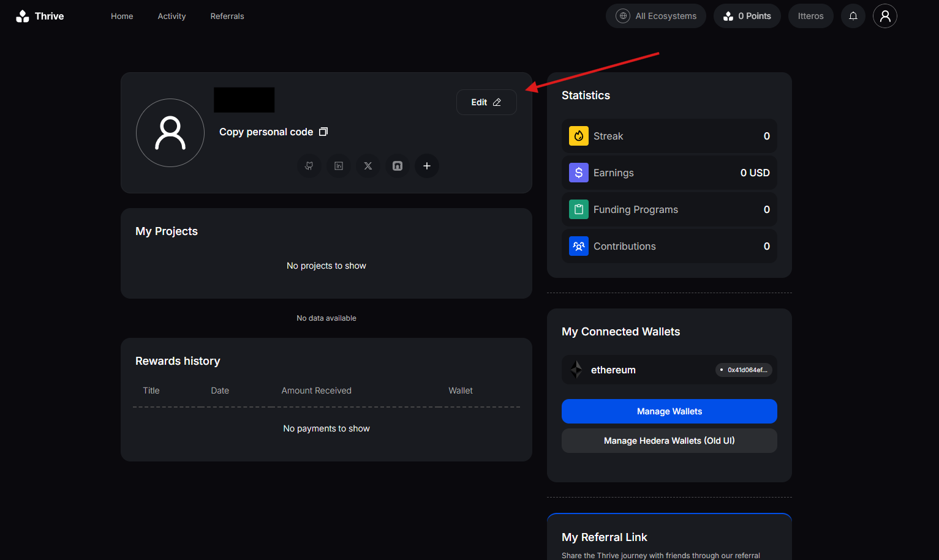Click the ethereum wallet address chip

[x=744, y=370]
